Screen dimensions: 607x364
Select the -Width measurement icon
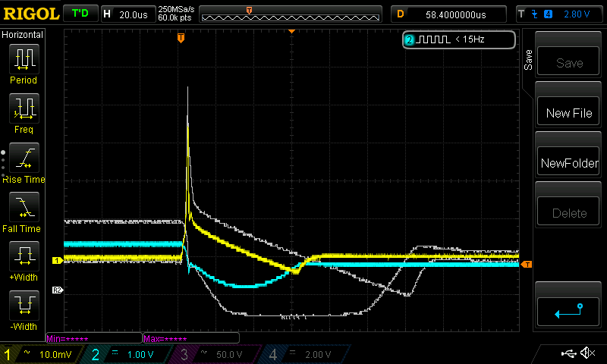(24, 305)
